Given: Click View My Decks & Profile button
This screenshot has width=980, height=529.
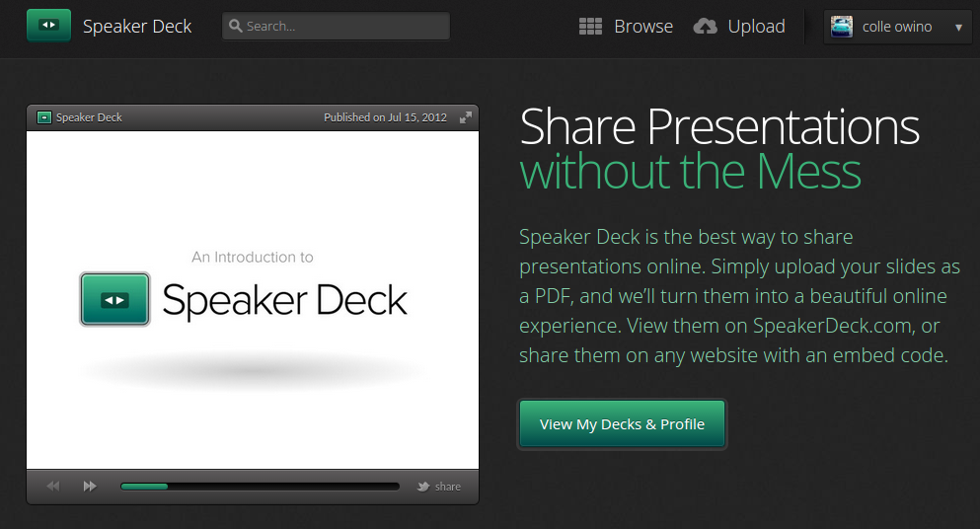Looking at the screenshot, I should coord(622,424).
